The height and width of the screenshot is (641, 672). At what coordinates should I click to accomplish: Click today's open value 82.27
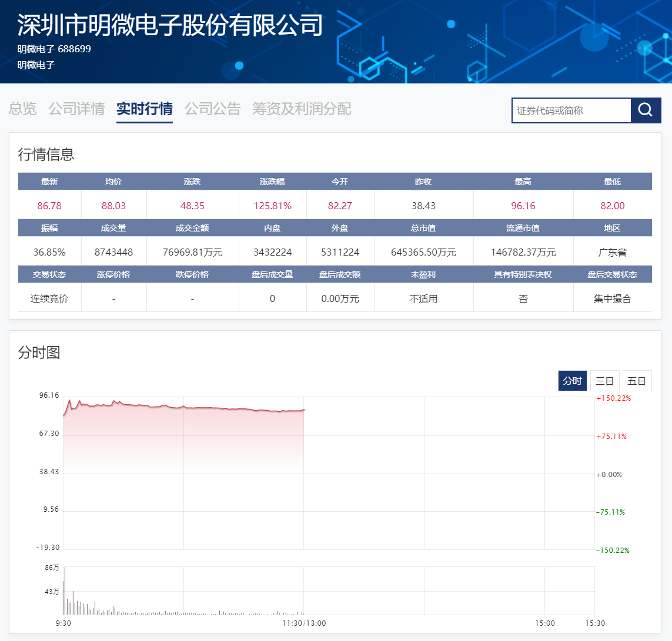coord(340,206)
